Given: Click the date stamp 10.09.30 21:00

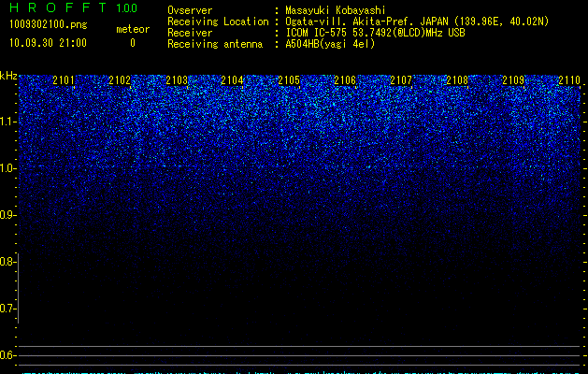Looking at the screenshot, I should click(x=48, y=43).
